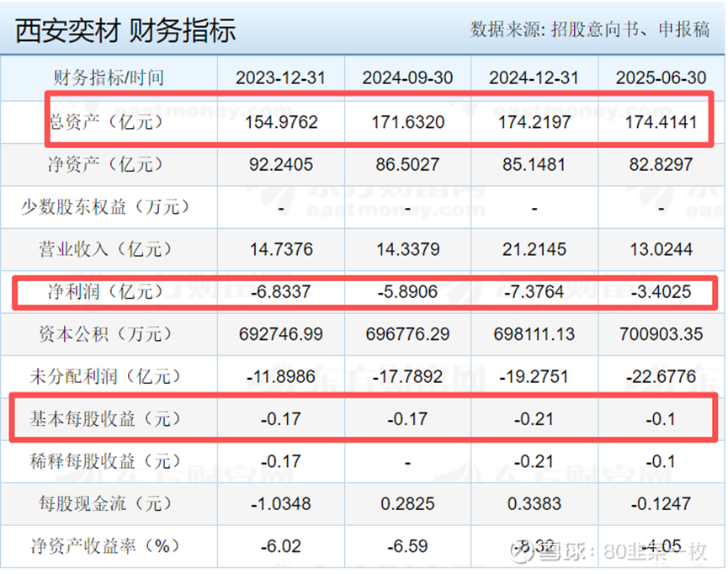Select the 2023-12-31 column header
The image size is (728, 574).
281,78
